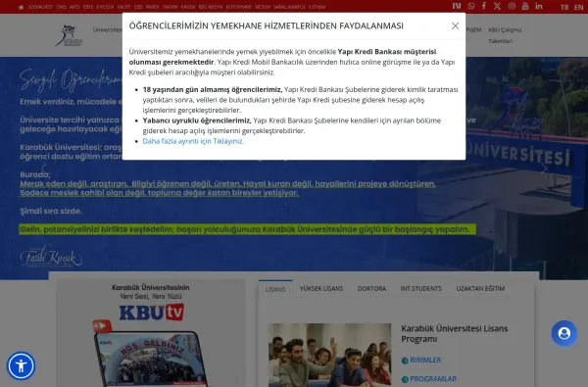Click the BİRİMLER bullet icon
The width and height of the screenshot is (588, 387).
pos(405,361)
